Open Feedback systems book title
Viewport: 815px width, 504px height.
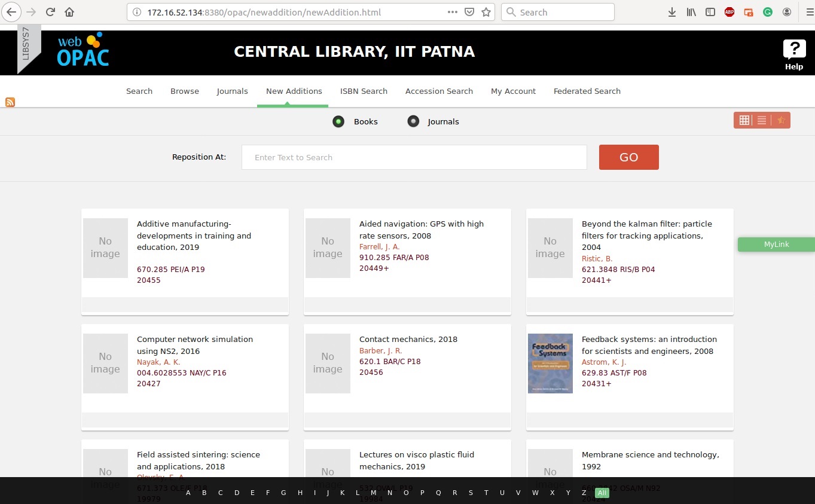[x=649, y=345]
